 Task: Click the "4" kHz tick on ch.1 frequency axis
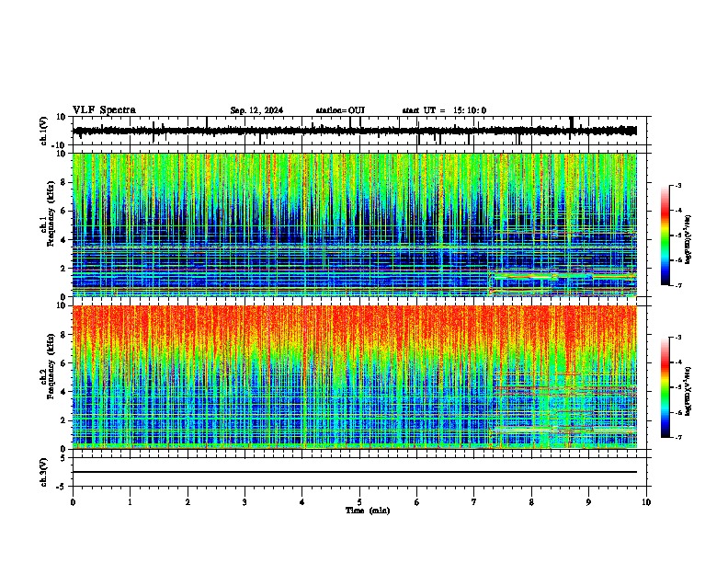(x=63, y=240)
